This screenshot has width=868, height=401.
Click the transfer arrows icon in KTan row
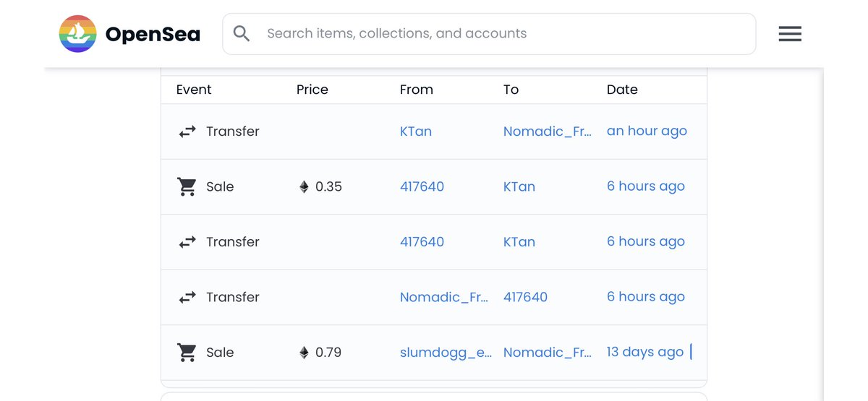click(187, 131)
